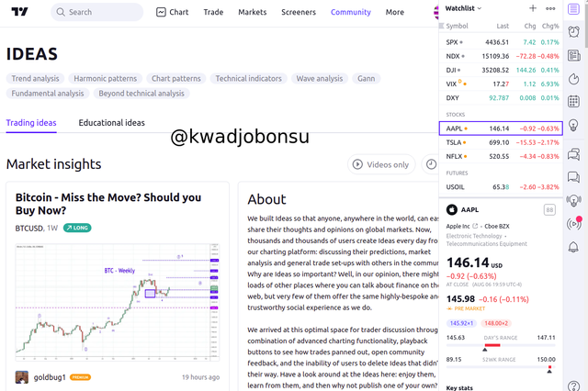Toggle the Videos only filter
Viewport: 588px width, 391px height.
click(x=381, y=164)
